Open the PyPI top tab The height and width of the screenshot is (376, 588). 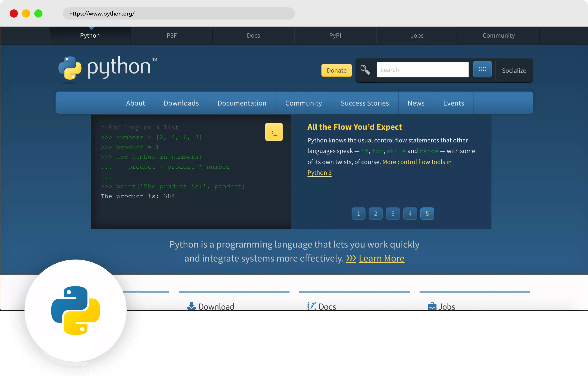[x=335, y=35]
